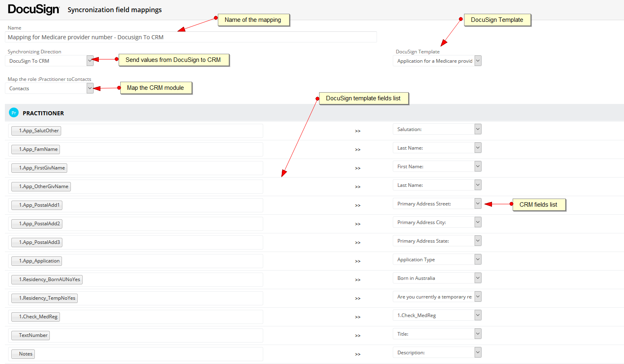Select the TextNumber field tag
Screen dimensions: 624x364
pyautogui.click(x=30, y=335)
